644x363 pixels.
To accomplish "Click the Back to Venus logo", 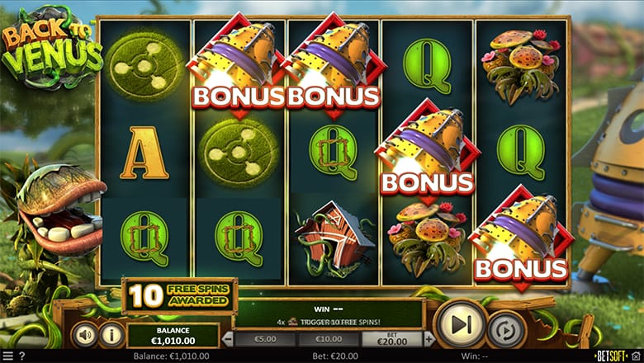I will click(x=51, y=48).
